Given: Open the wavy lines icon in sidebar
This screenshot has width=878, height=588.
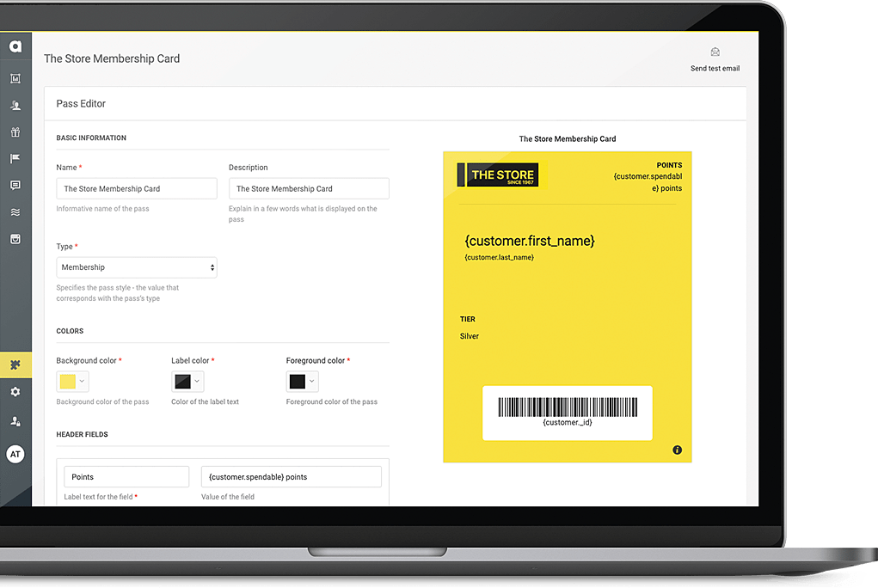Looking at the screenshot, I should pos(15,212).
